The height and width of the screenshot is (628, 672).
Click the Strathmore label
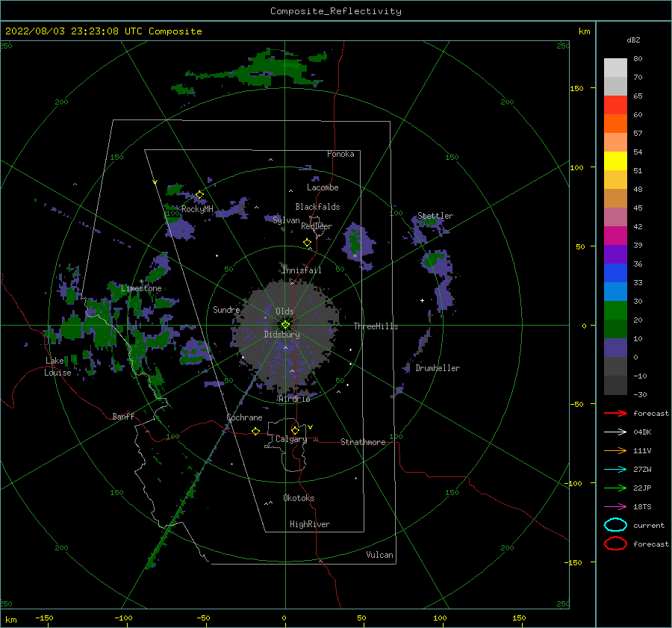(x=363, y=442)
